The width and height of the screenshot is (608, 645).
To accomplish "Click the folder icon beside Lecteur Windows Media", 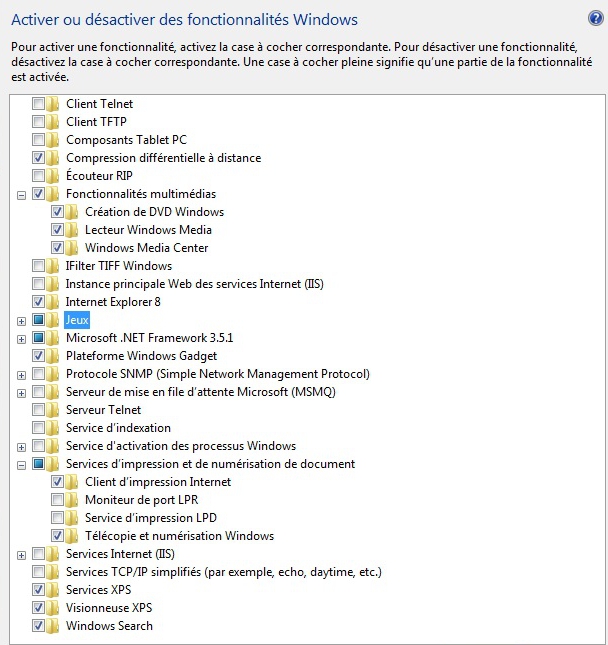I will [72, 230].
